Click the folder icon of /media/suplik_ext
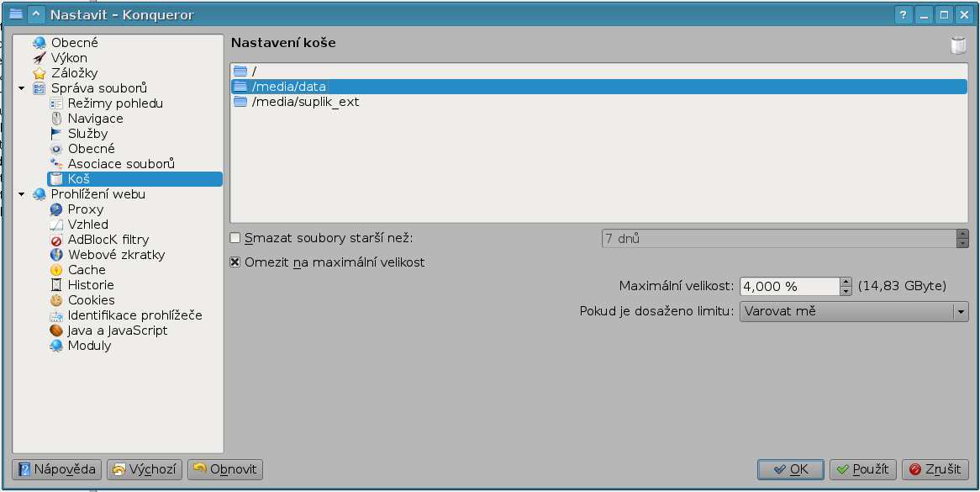980x492 pixels. [240, 101]
